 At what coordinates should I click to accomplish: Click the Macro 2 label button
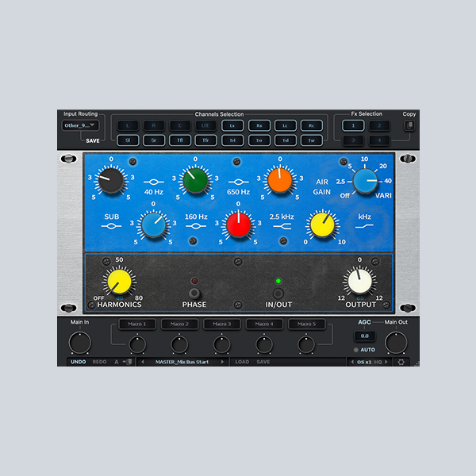[179, 324]
